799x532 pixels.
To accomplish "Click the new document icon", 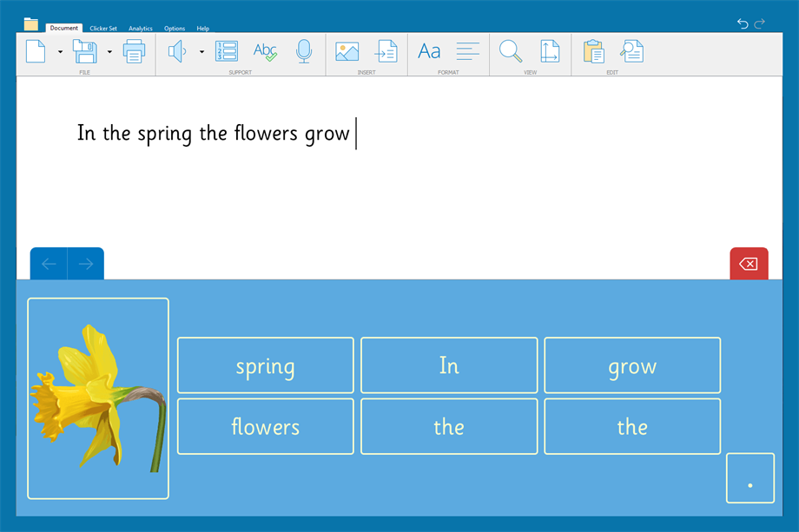I will pos(36,52).
